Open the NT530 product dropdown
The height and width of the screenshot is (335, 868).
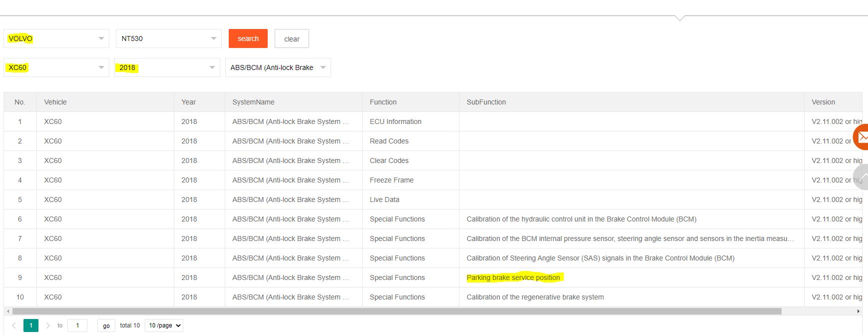pyautogui.click(x=169, y=38)
